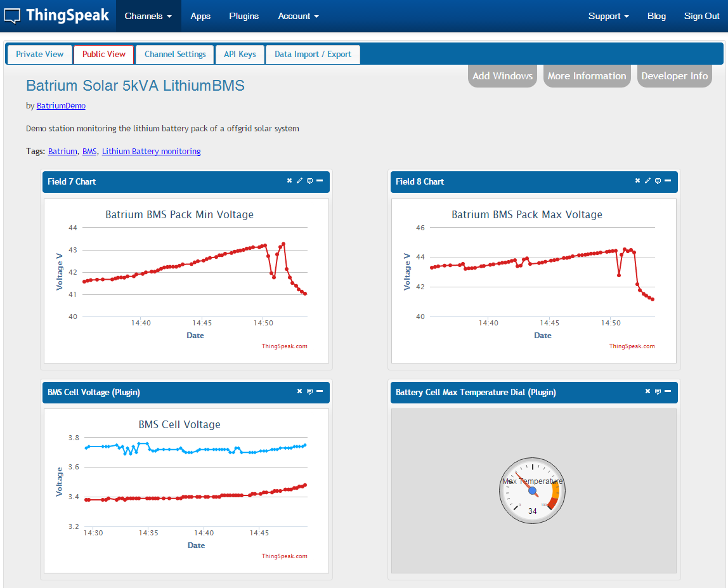Screen dimensions: 728x588
Task: Click gauge reading value 34
Action: [533, 511]
